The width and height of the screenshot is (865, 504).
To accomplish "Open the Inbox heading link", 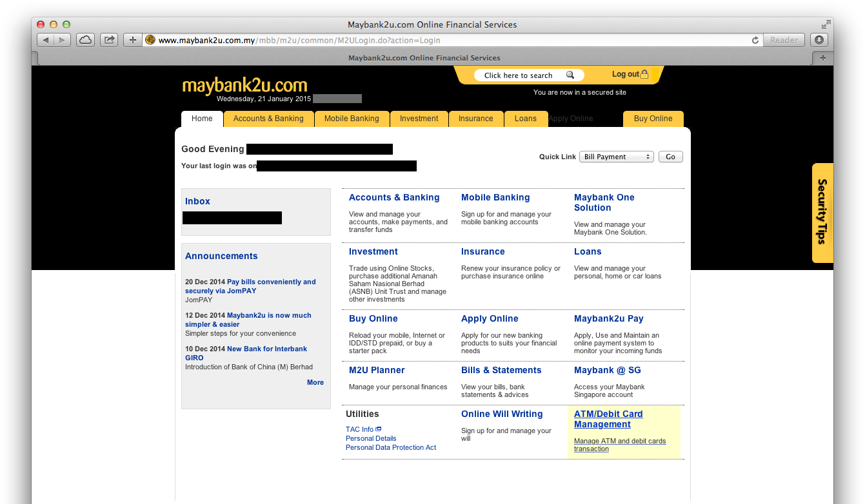I will [x=197, y=201].
